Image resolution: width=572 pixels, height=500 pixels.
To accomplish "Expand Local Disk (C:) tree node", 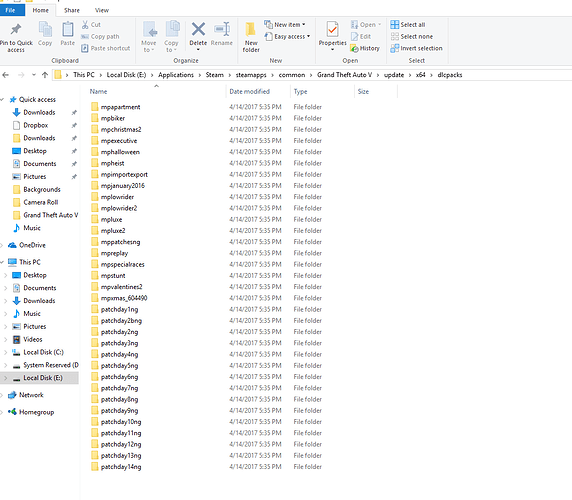I will point(5,352).
